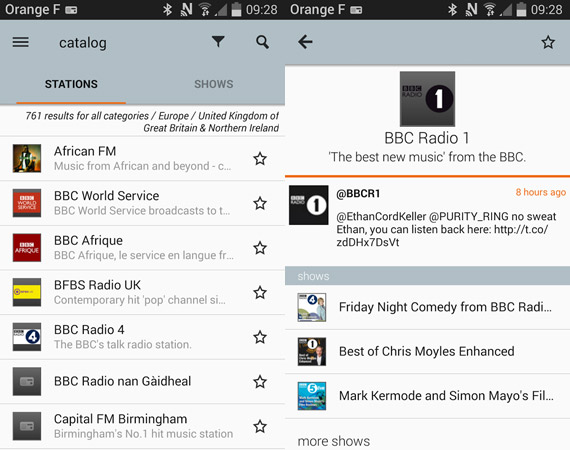Open the catalog filter funnel icon
570x450 pixels.
[218, 42]
